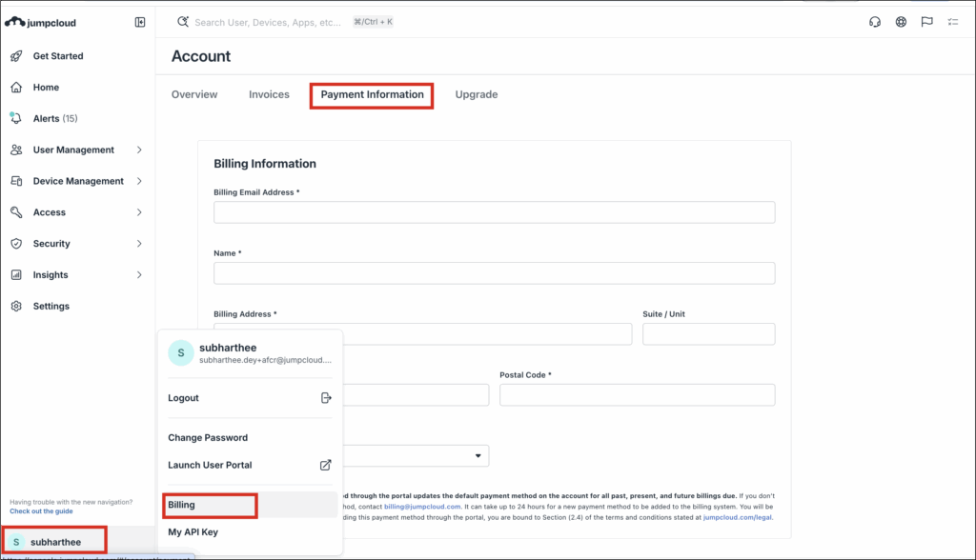Click the billing@jumpcloud.com email link
976x560 pixels.
[x=422, y=507]
